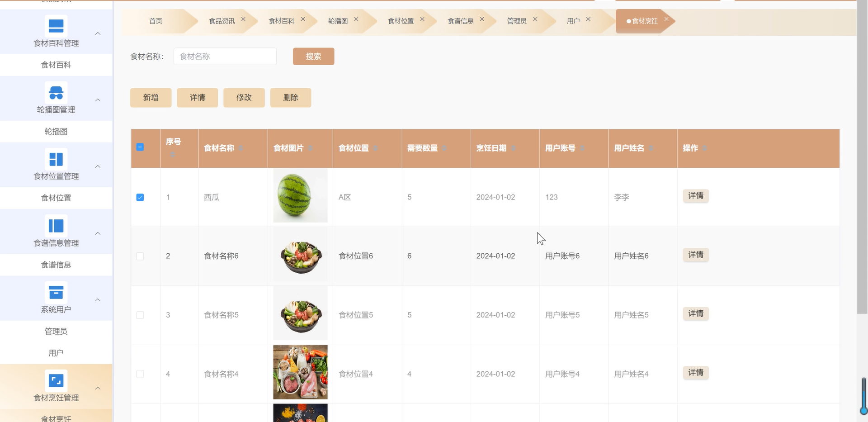This screenshot has height=422, width=868.
Task: Open 食材百科 in the sidebar
Action: click(56, 65)
